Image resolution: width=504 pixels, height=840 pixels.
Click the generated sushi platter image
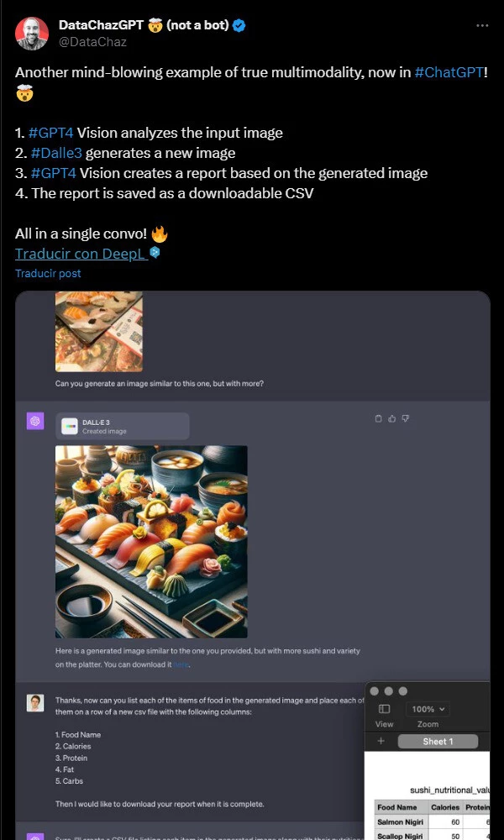[151, 542]
